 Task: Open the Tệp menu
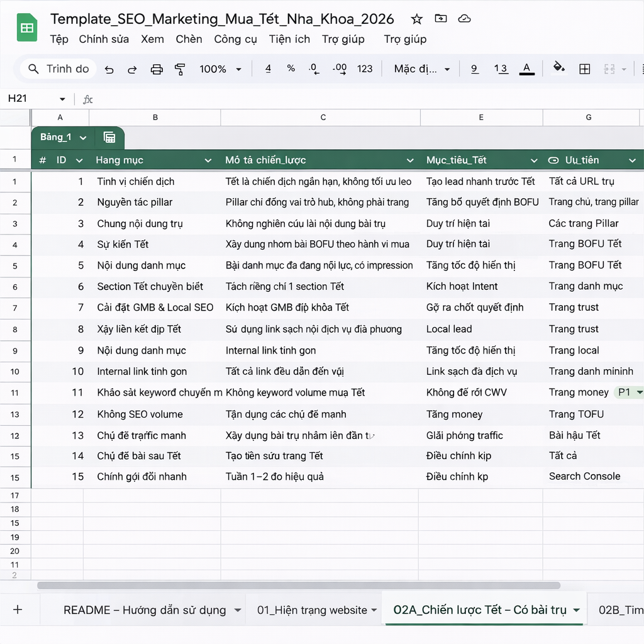pos(59,40)
